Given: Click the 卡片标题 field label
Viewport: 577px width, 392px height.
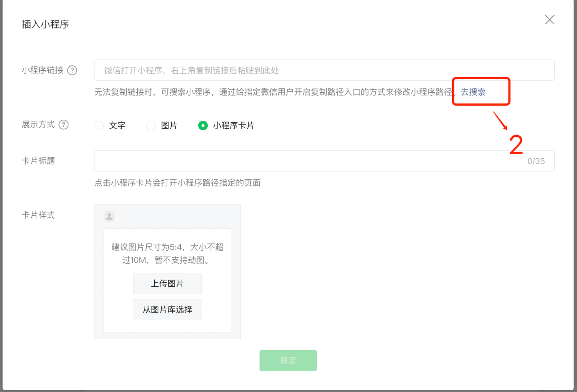Looking at the screenshot, I should coord(38,161).
